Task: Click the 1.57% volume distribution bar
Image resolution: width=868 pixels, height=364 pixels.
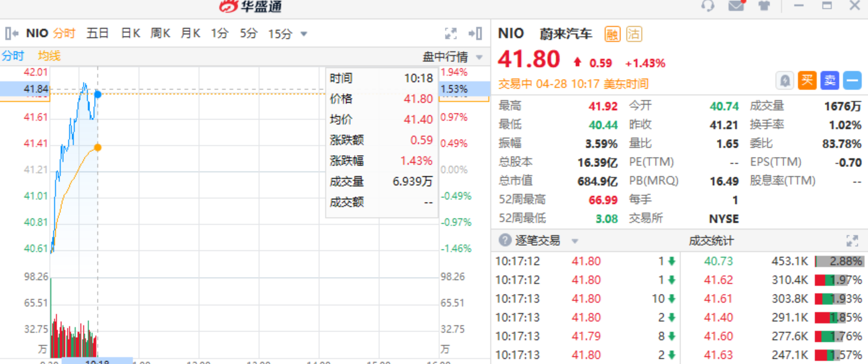Action: point(840,355)
